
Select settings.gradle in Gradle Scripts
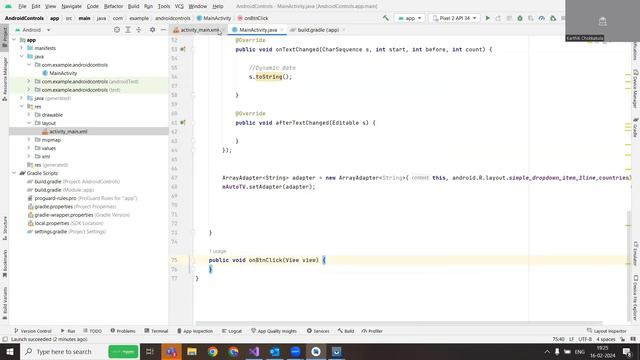coord(51,231)
